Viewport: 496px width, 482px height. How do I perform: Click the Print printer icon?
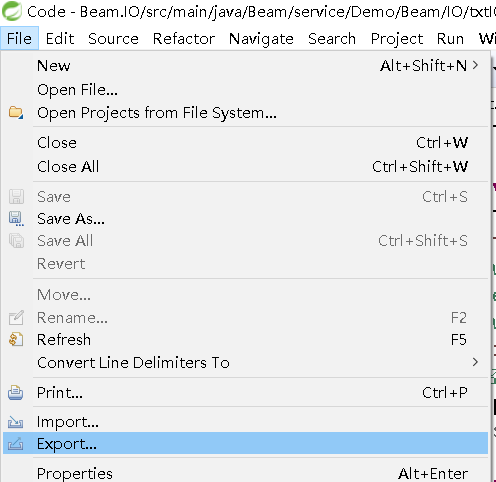tap(16, 393)
